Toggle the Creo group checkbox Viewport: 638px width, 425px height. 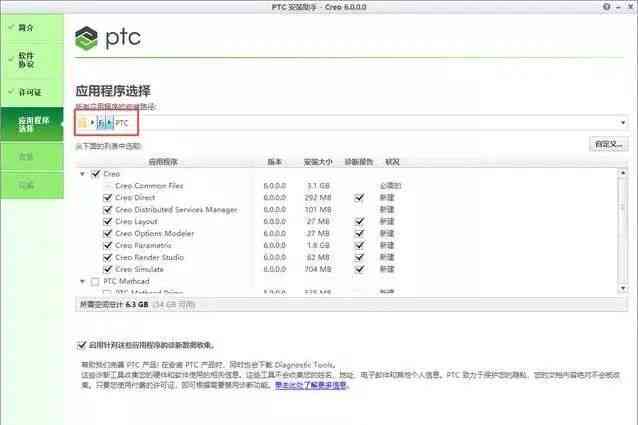click(x=96, y=174)
